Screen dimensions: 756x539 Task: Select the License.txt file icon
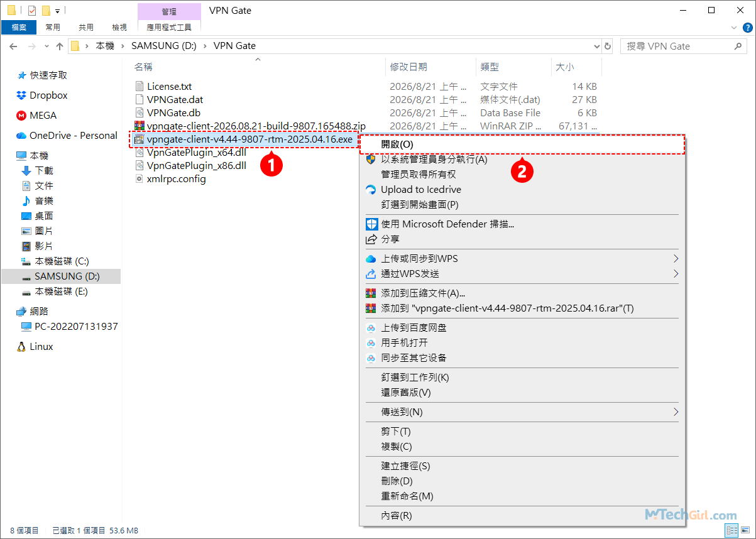[140, 86]
